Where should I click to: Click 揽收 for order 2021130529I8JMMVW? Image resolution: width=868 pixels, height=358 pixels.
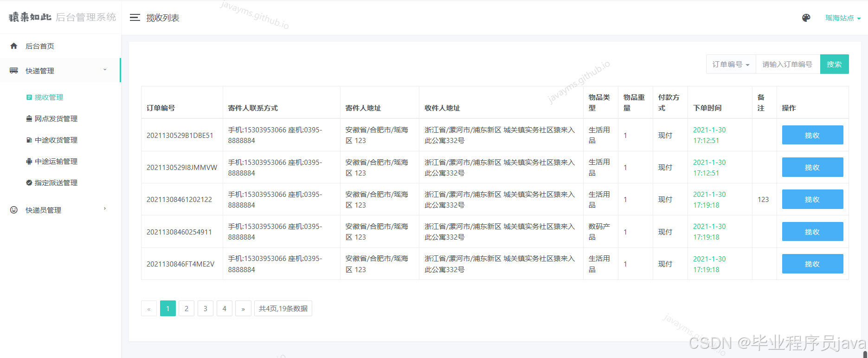point(812,167)
